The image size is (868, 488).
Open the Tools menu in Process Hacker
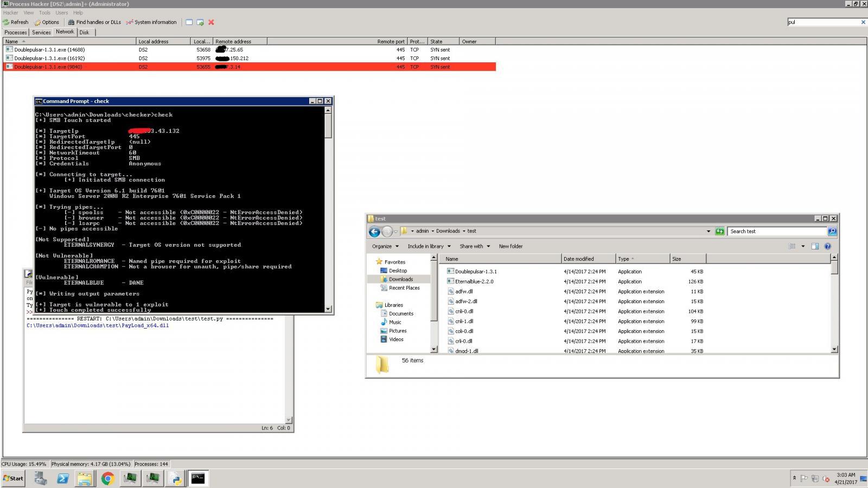point(44,12)
